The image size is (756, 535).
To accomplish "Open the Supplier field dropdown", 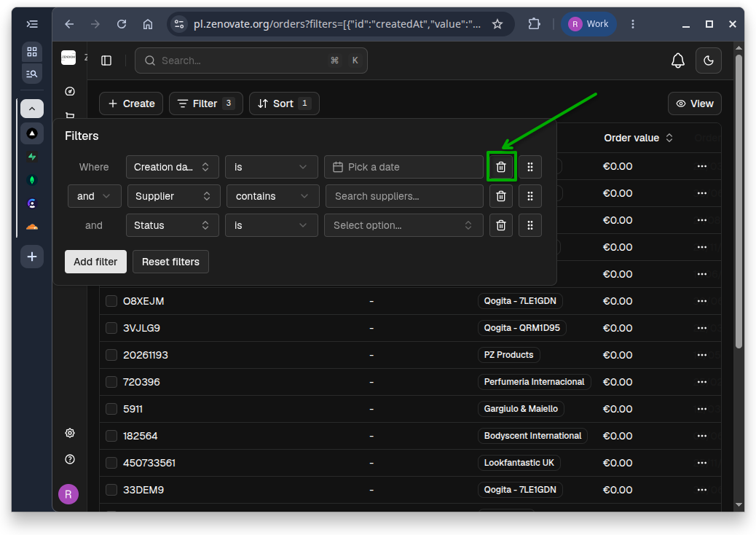I will click(x=174, y=196).
